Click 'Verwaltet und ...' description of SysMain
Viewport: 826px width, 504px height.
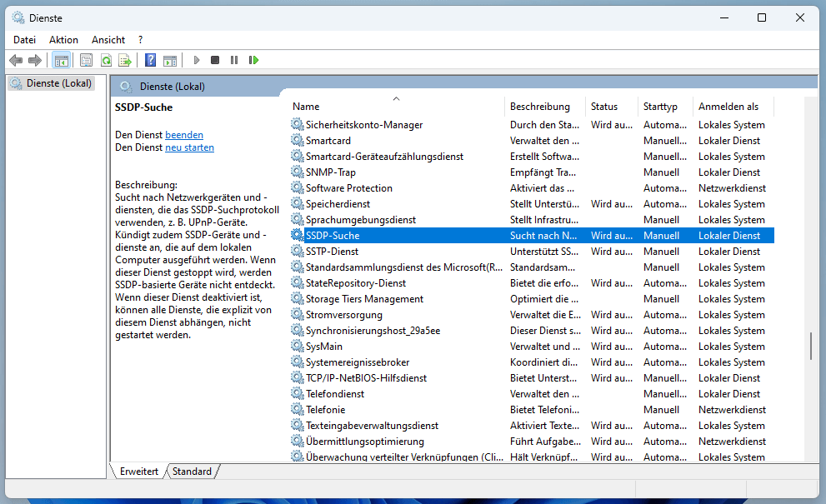(x=545, y=346)
